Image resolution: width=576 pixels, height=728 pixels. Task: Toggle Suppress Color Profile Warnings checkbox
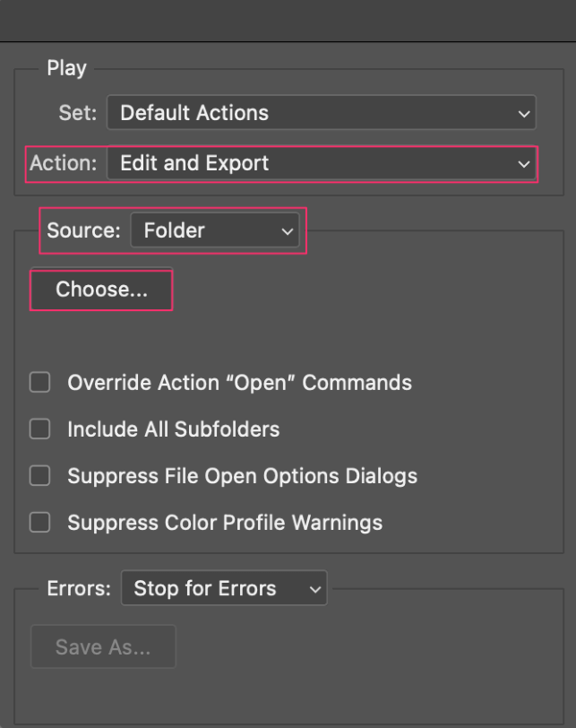40,523
